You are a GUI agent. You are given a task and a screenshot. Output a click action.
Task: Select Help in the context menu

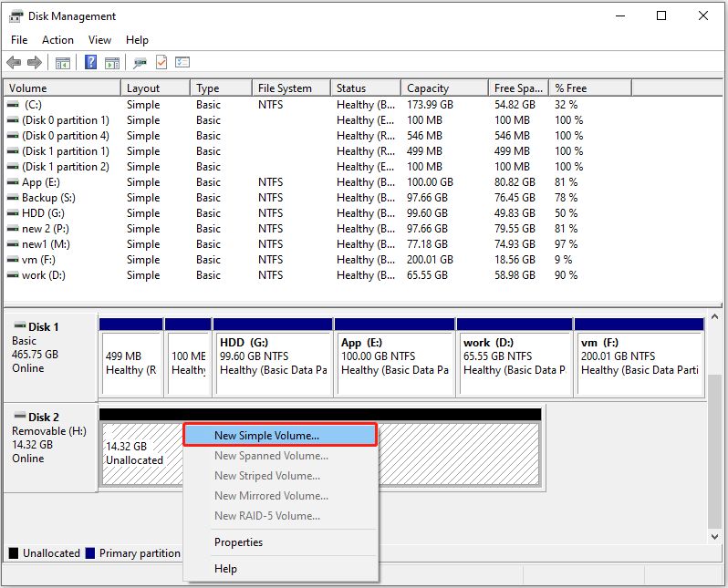(x=280, y=569)
